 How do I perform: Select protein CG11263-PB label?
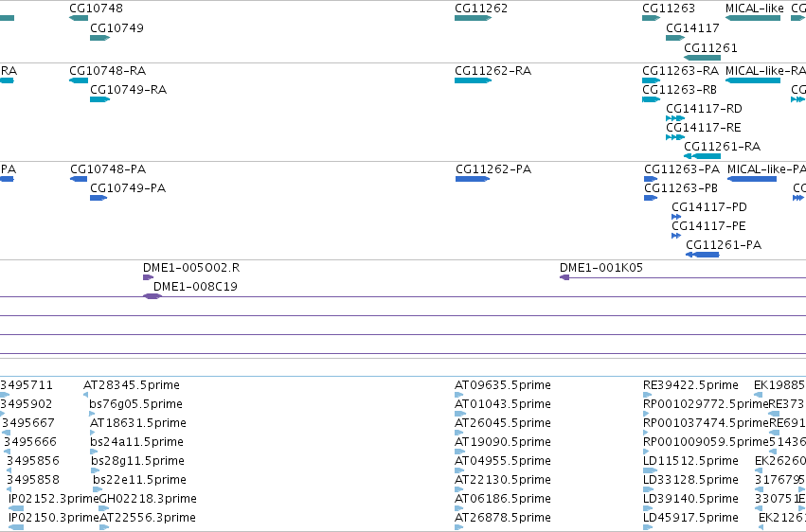pyautogui.click(x=681, y=188)
